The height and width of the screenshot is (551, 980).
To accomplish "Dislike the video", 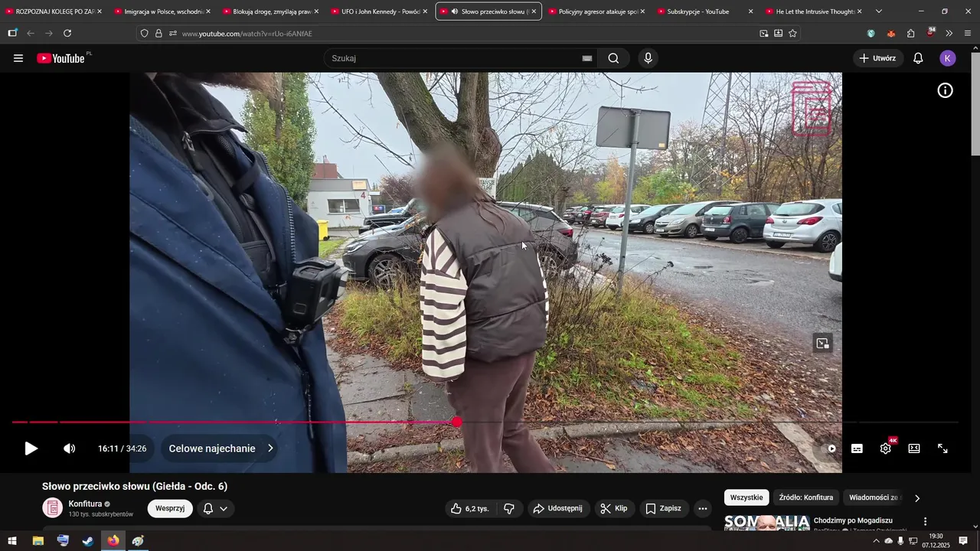I will pyautogui.click(x=509, y=508).
